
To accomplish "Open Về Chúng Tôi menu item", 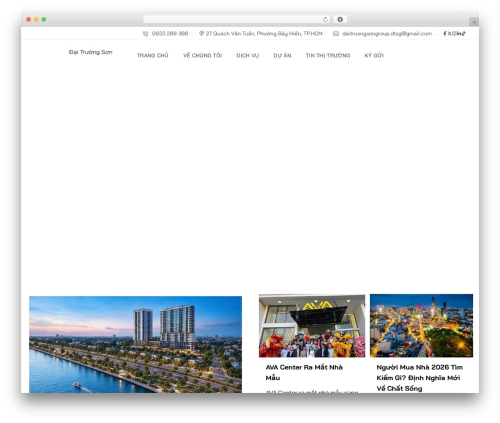I will pyautogui.click(x=202, y=55).
